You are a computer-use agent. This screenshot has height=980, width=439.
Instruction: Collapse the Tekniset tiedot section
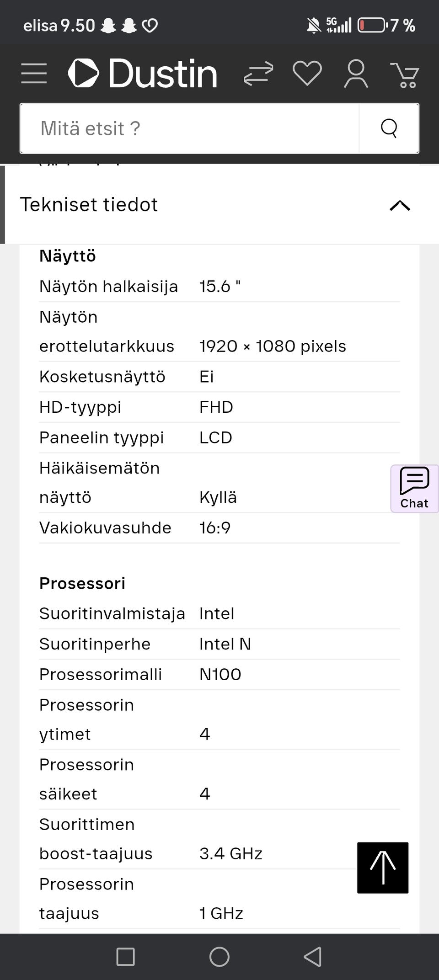[400, 205]
